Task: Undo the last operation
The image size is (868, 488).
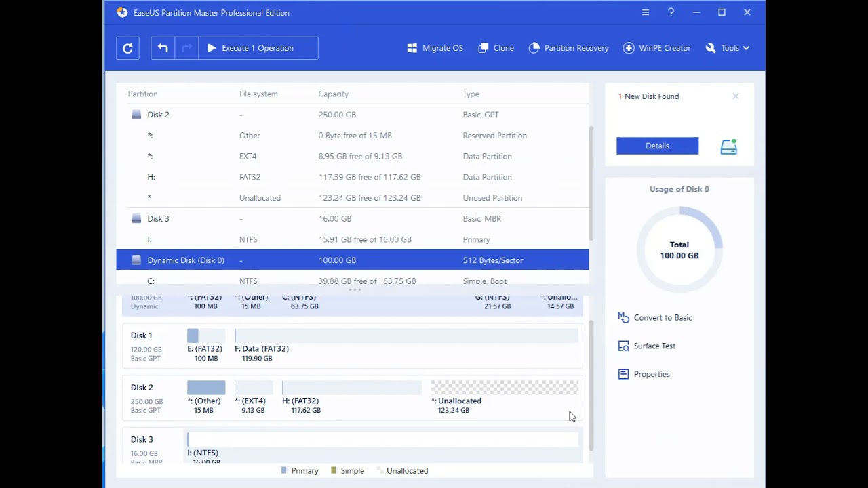Action: tap(163, 48)
